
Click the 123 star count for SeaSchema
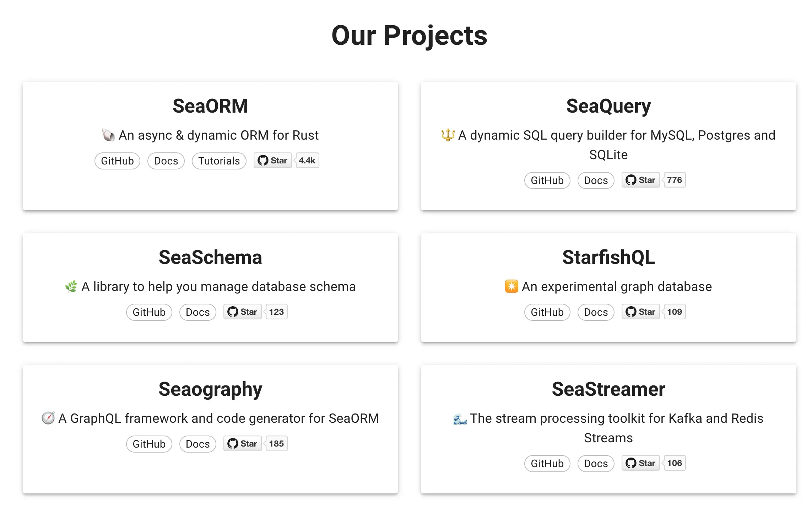coord(276,312)
